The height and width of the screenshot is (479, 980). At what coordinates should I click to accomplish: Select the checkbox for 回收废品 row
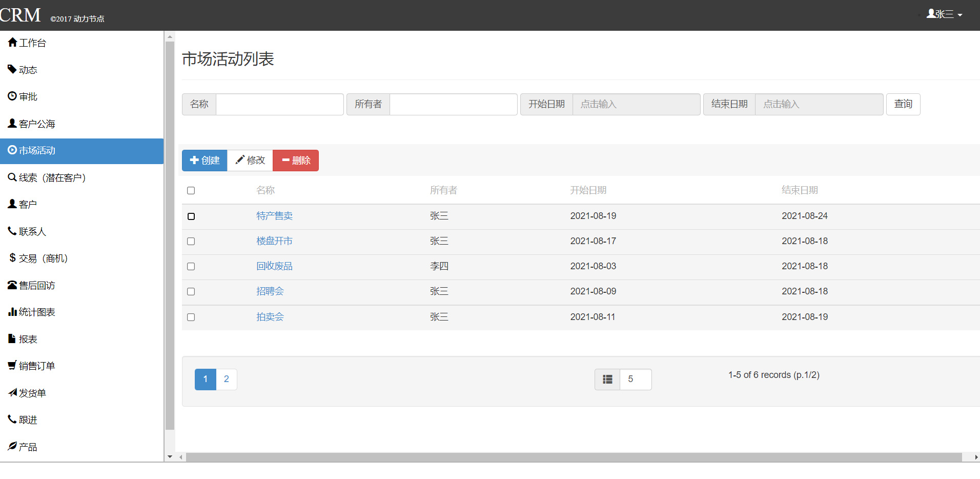[191, 267]
